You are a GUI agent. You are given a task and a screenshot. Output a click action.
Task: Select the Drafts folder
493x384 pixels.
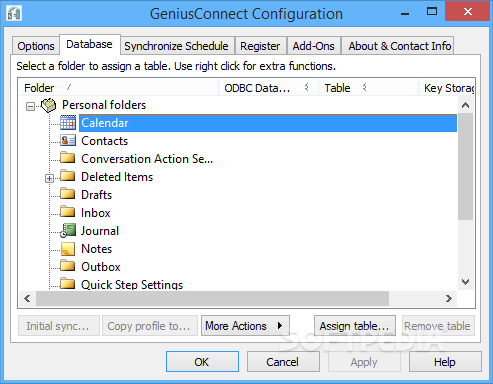pyautogui.click(x=97, y=195)
